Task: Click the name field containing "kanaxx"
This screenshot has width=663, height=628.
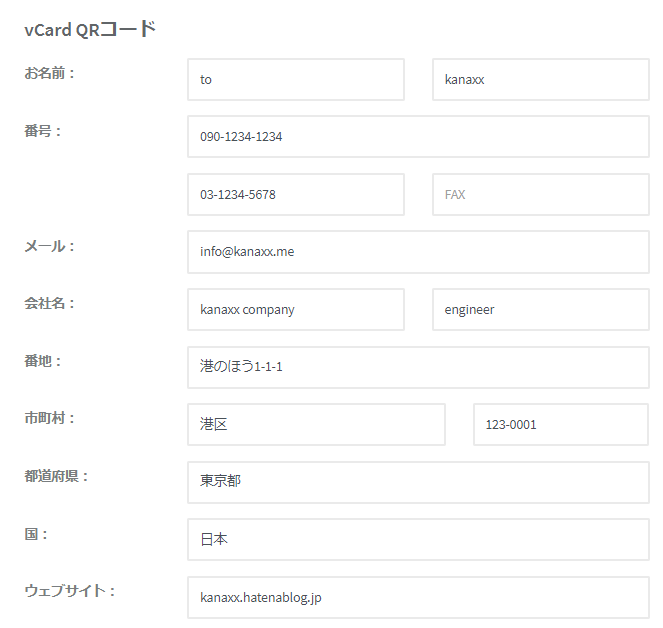Action: 541,80
